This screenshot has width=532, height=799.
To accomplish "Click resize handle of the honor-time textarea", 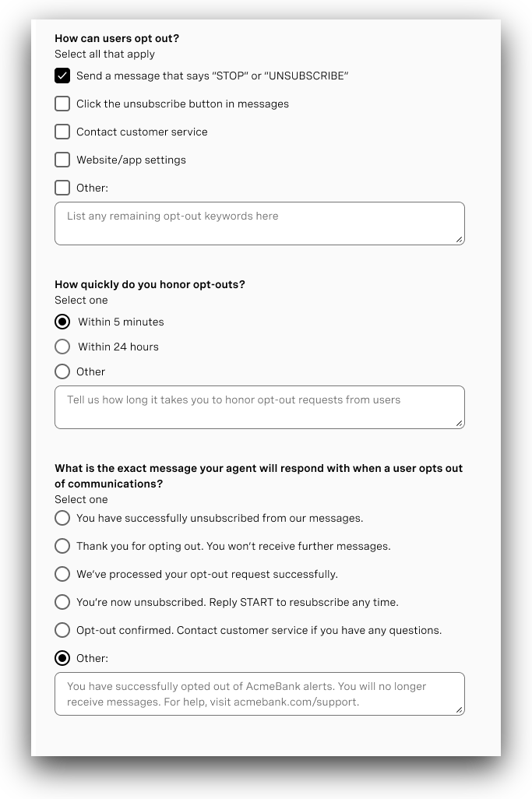I will click(460, 424).
